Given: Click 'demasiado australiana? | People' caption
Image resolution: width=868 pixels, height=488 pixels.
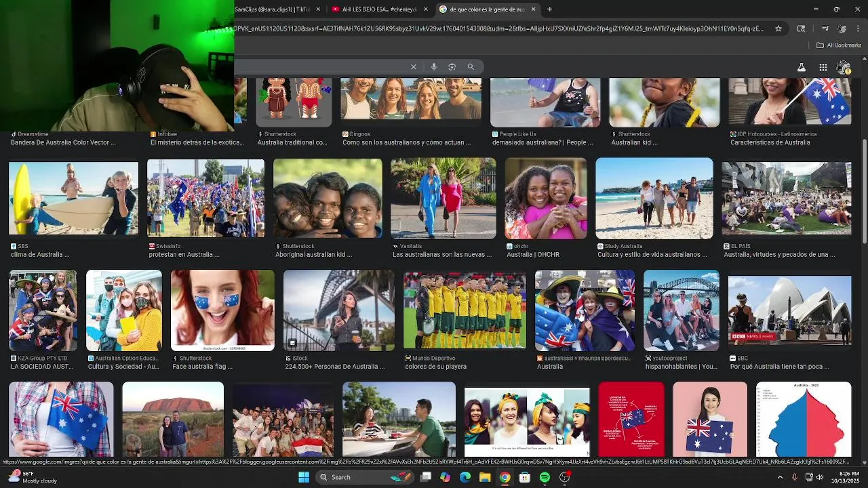Looking at the screenshot, I should (542, 142).
